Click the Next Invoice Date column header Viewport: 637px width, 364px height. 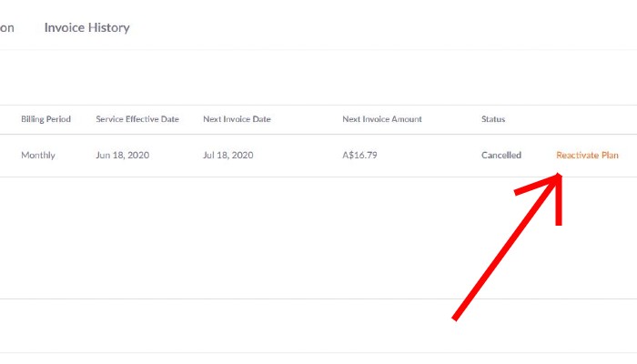pos(237,120)
